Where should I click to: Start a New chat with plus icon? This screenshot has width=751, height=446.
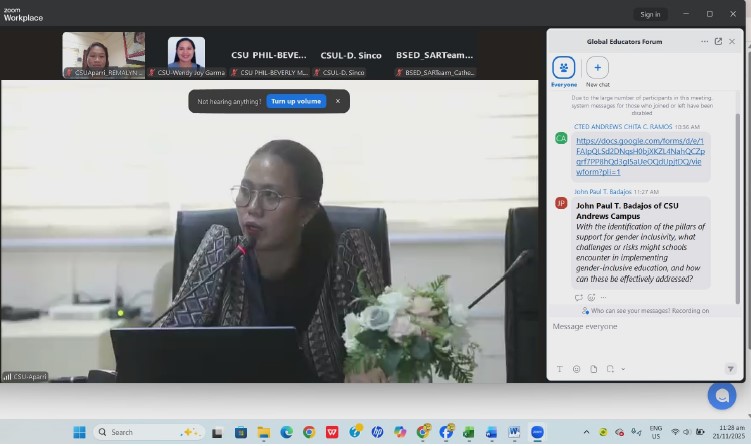coord(597,68)
